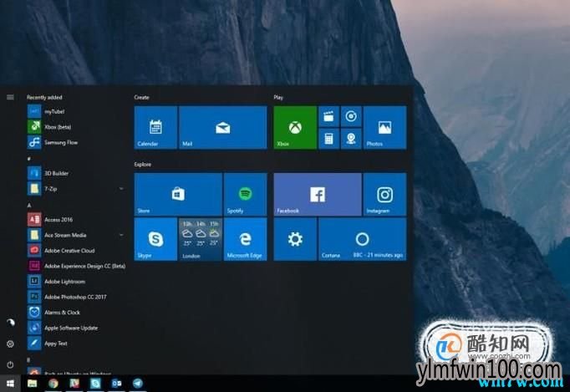Launch Google Chrome from the taskbar
The width and height of the screenshot is (570, 392).
53,384
